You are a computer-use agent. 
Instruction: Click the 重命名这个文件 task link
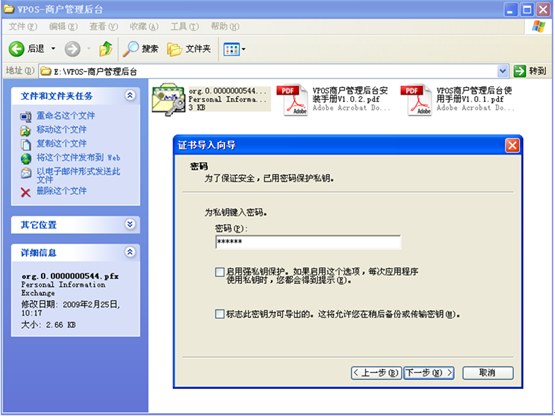click(66, 115)
